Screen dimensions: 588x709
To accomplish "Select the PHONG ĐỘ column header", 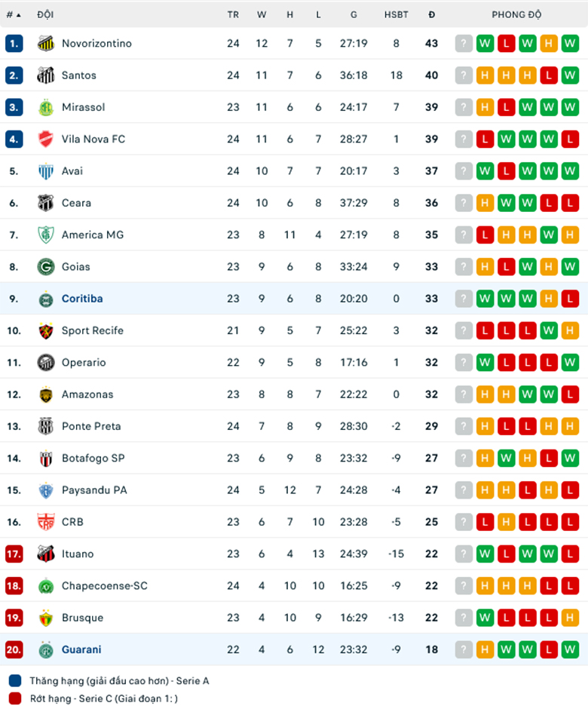I will 517,14.
